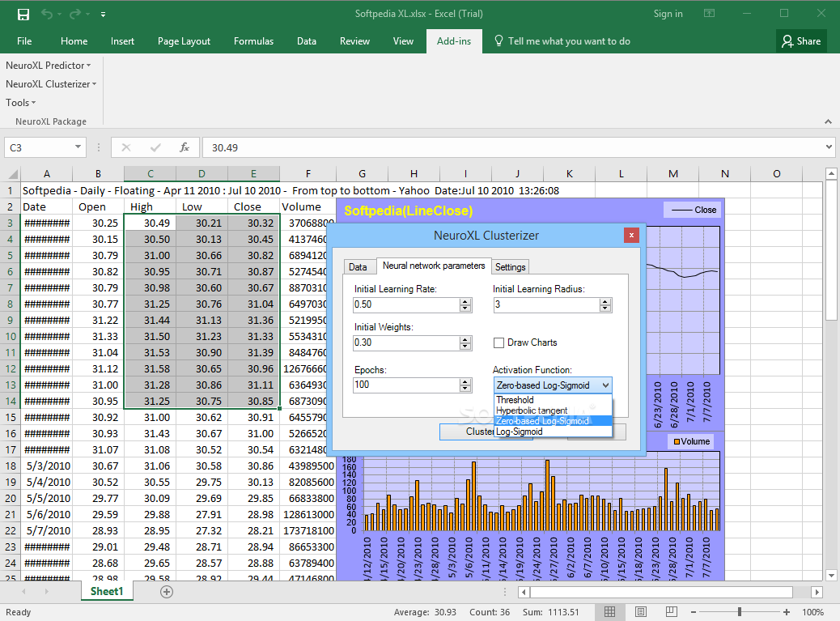840x621 pixels.
Task: Expand the Tools add-in menu
Action: click(x=20, y=102)
